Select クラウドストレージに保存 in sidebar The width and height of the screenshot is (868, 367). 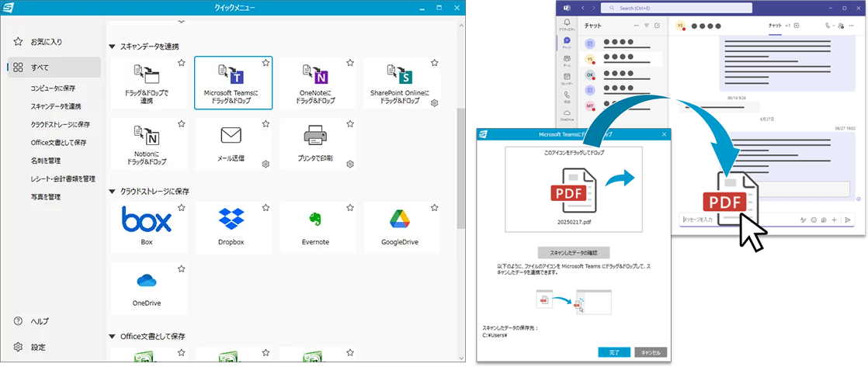(61, 125)
